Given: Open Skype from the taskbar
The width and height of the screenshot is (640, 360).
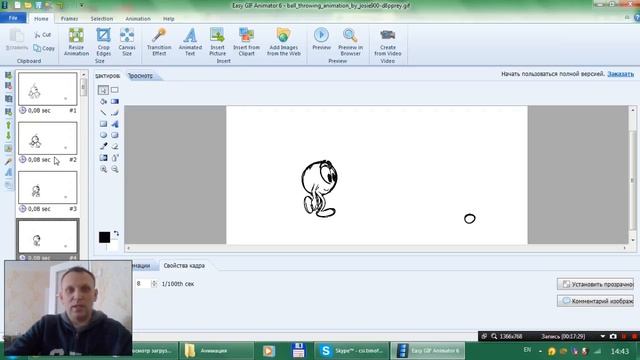Looking at the screenshot, I should pos(351,351).
